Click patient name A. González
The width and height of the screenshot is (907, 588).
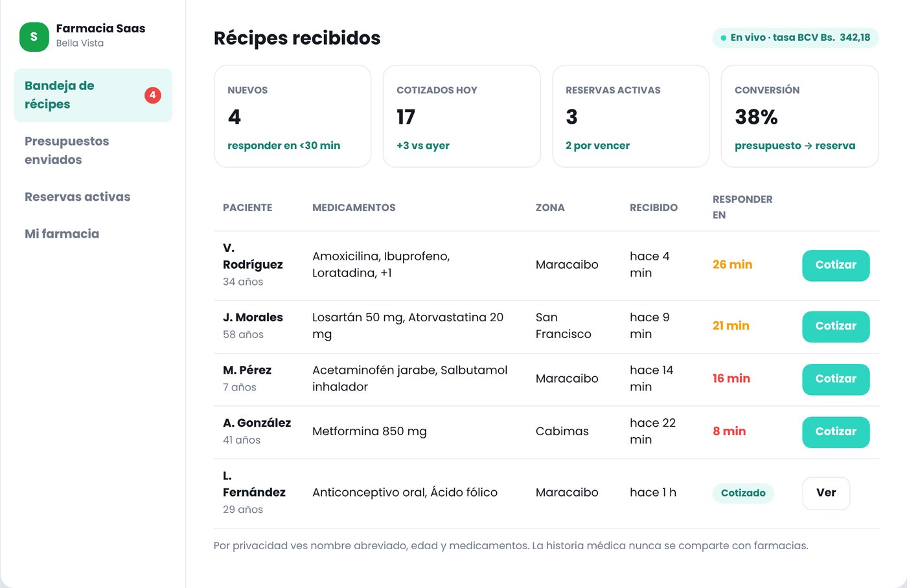(257, 423)
